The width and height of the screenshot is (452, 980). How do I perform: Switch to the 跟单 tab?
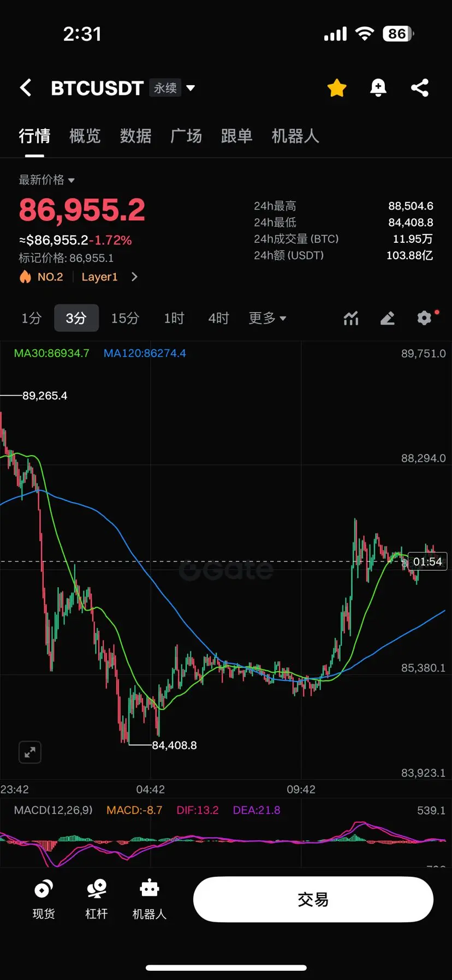point(237,136)
